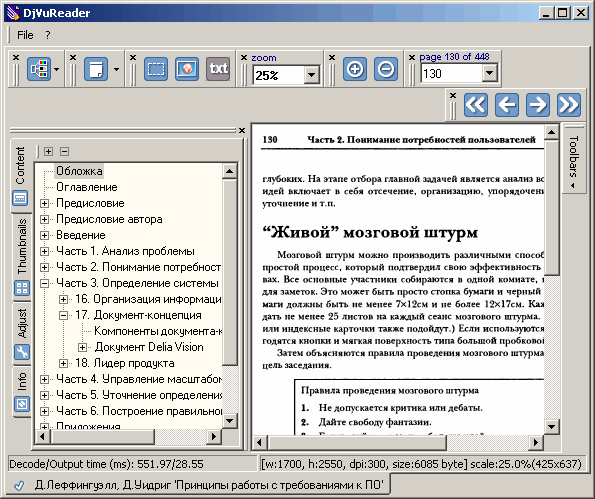Viewport: 595px width, 499px height.
Task: Click the page layout icon
Action: coord(96,69)
